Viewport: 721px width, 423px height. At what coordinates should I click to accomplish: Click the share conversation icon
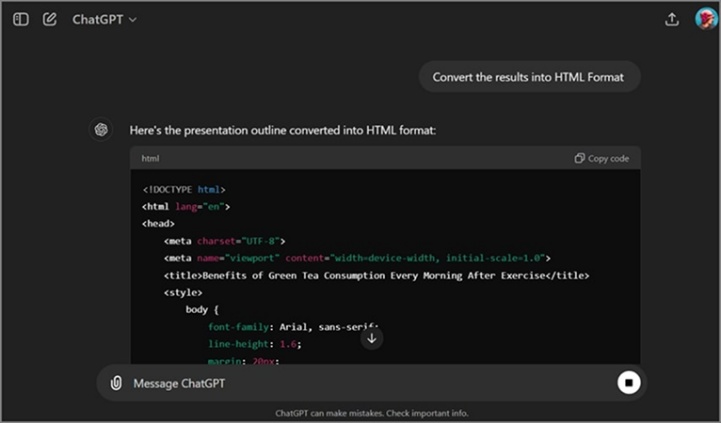click(x=671, y=19)
